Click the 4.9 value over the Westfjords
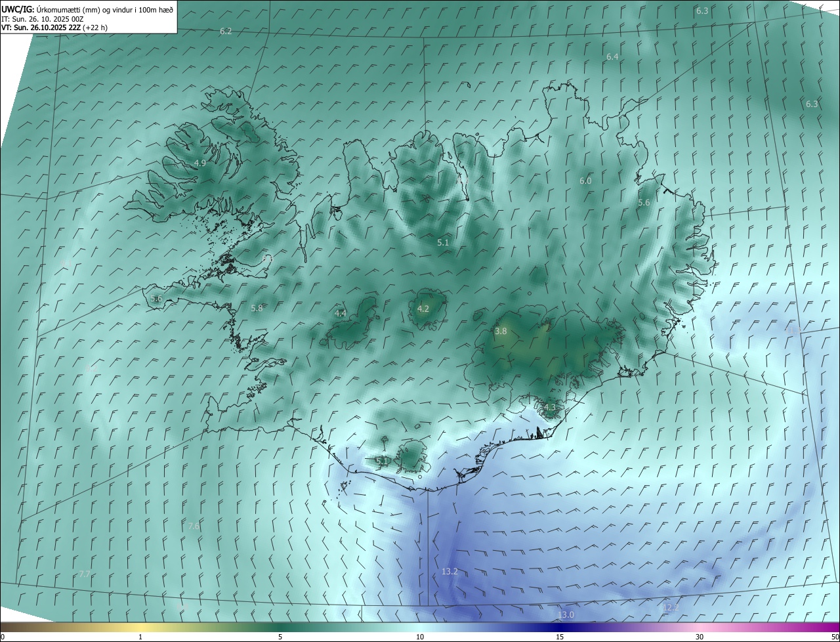This screenshot has height=642, width=840. pos(200,163)
